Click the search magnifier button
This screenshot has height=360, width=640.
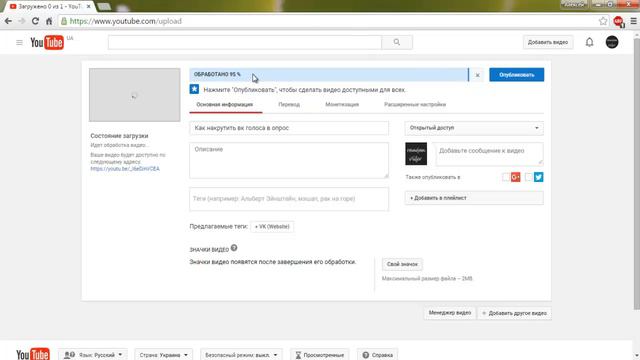pyautogui.click(x=397, y=42)
